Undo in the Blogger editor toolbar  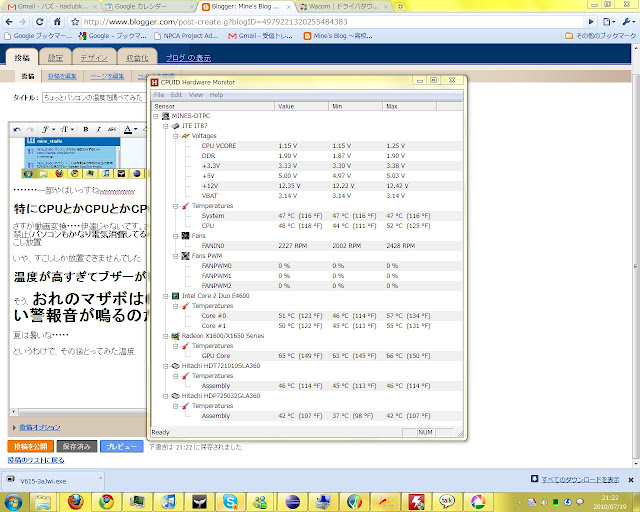pyautogui.click(x=17, y=129)
